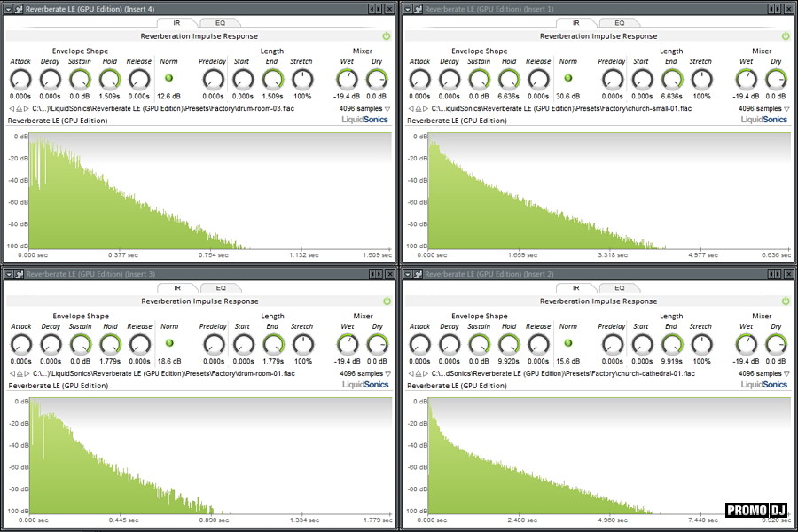The height and width of the screenshot is (532, 798).
Task: Click the plug icon in Insert 1 title bar
Action: 417,8
